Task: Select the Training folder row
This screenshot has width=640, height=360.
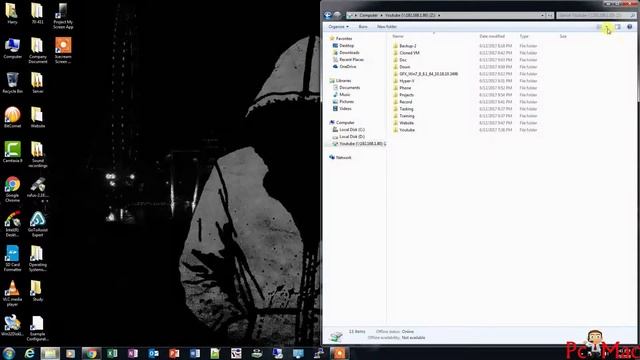Action: [x=465, y=116]
